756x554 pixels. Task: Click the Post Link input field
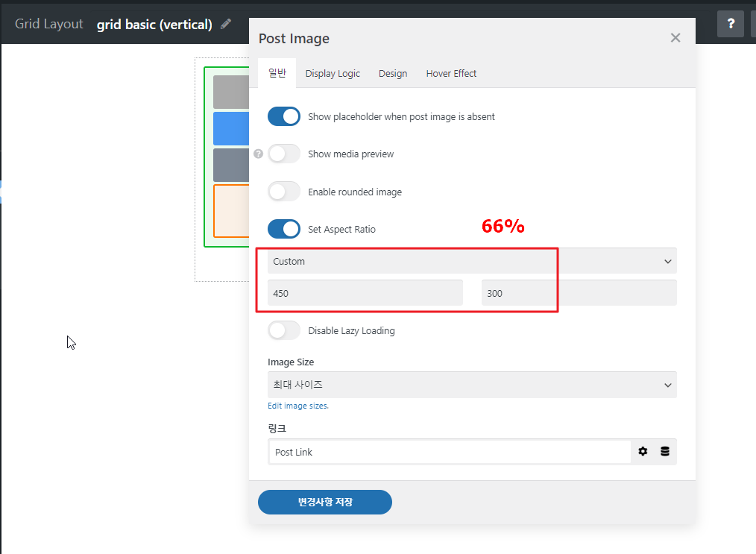click(450, 452)
